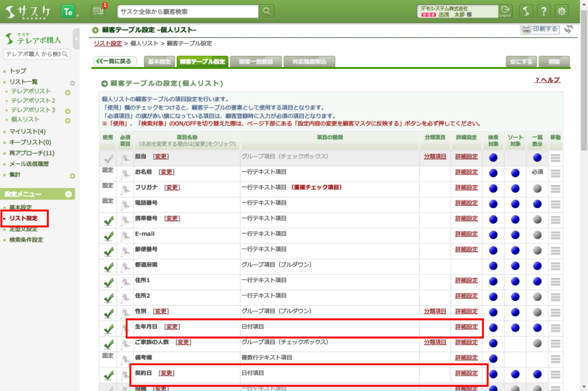This screenshot has height=391, width=588.
Task: Open the settings gear icon in header
Action: point(562,11)
